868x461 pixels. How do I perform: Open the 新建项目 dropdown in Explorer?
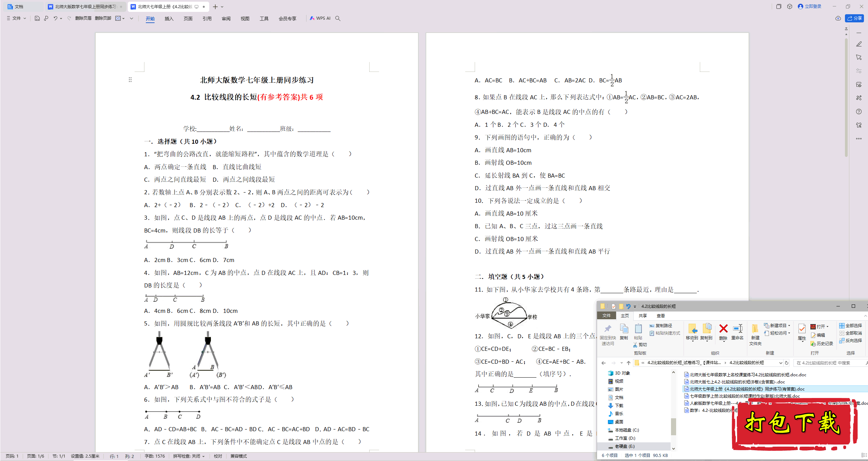click(x=777, y=325)
